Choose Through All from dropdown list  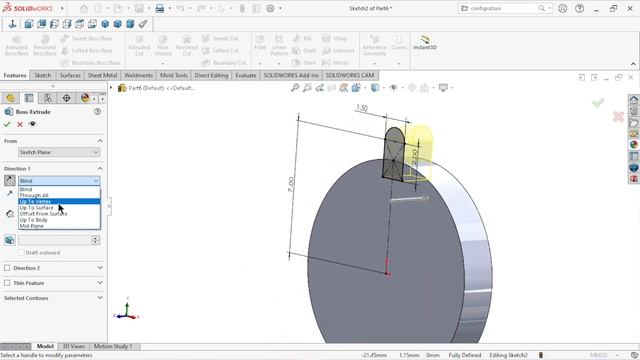[59, 196]
